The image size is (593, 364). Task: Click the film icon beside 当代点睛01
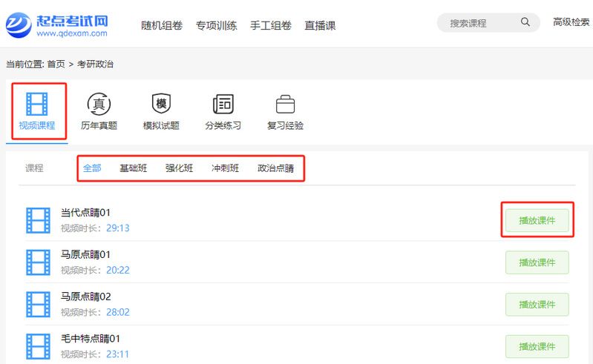tap(38, 220)
